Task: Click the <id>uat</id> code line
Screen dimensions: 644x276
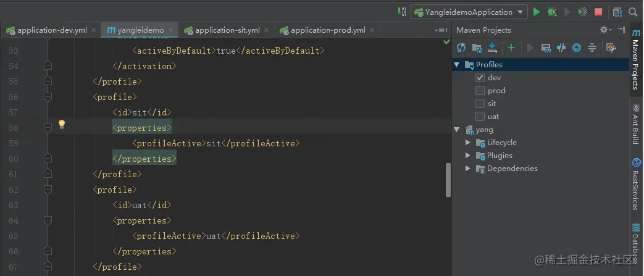Action: pos(141,205)
